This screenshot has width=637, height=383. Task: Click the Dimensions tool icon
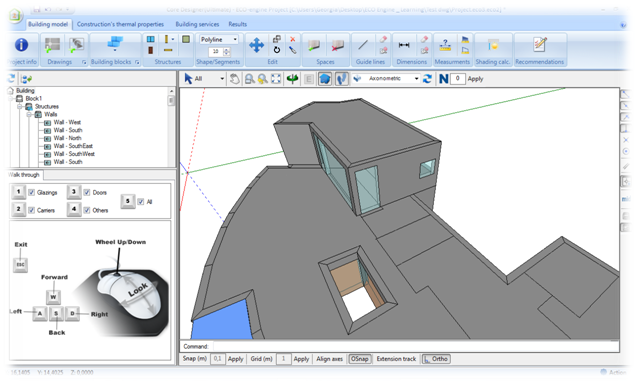point(404,45)
